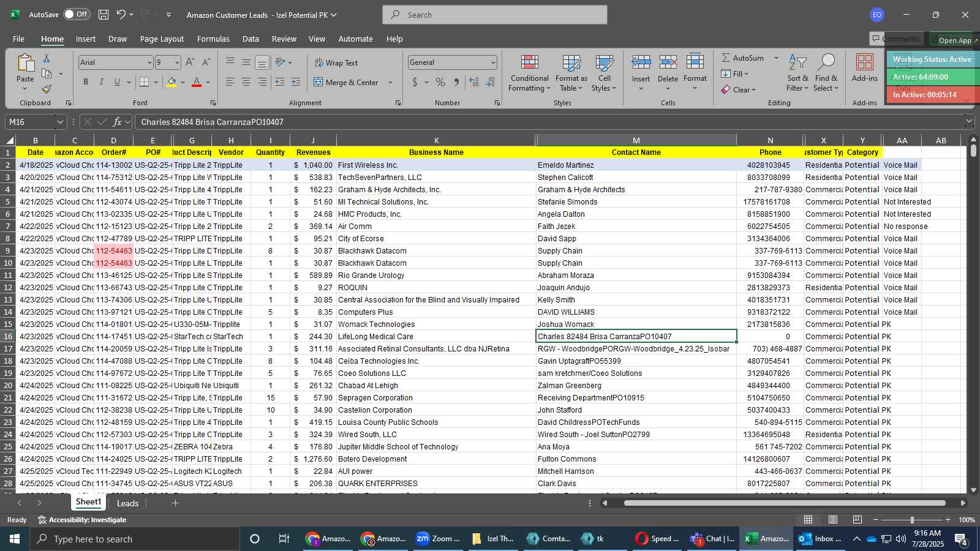
Task: Toggle Top Align vertical alignment
Action: tap(230, 62)
